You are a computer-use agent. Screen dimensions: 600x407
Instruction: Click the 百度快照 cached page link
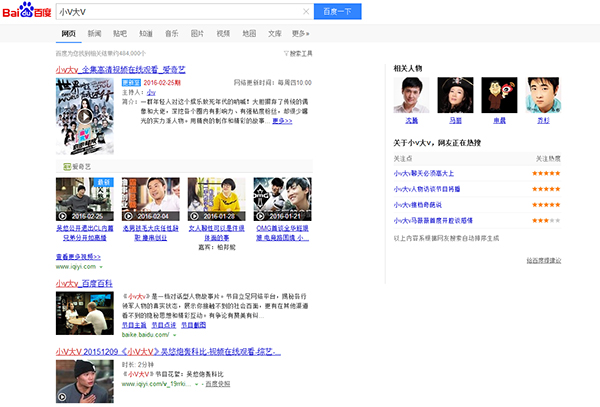pos(218,384)
